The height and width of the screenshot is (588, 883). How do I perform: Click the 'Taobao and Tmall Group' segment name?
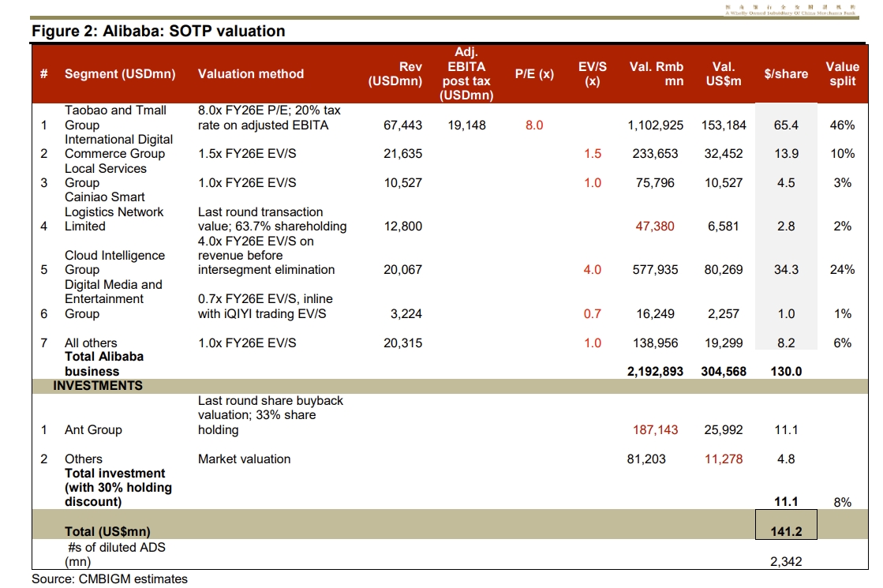point(115,118)
